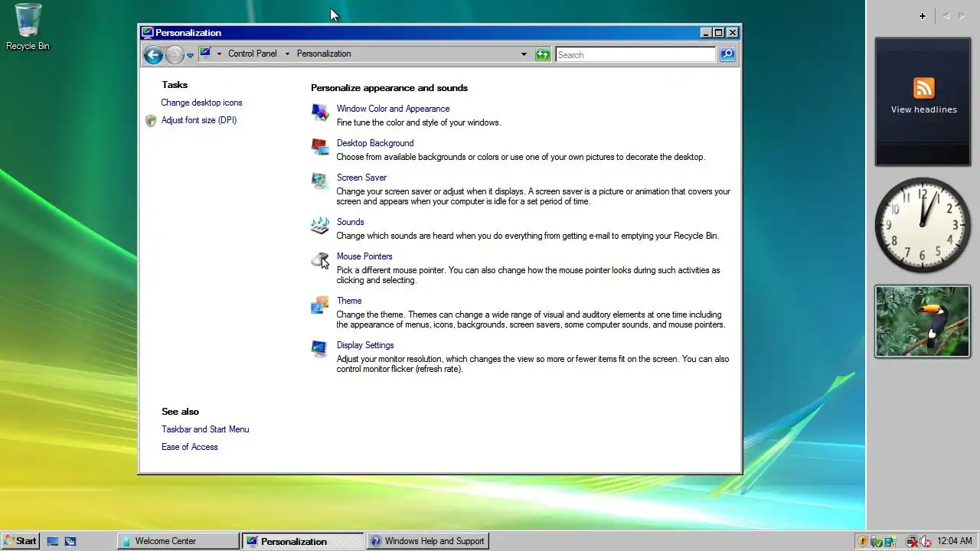
Task: Click Show Desktop quick launch icon
Action: click(53, 541)
